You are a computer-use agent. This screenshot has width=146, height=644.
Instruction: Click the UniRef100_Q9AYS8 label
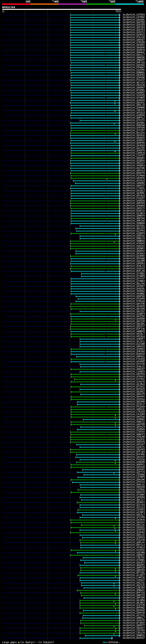click(133, 613)
